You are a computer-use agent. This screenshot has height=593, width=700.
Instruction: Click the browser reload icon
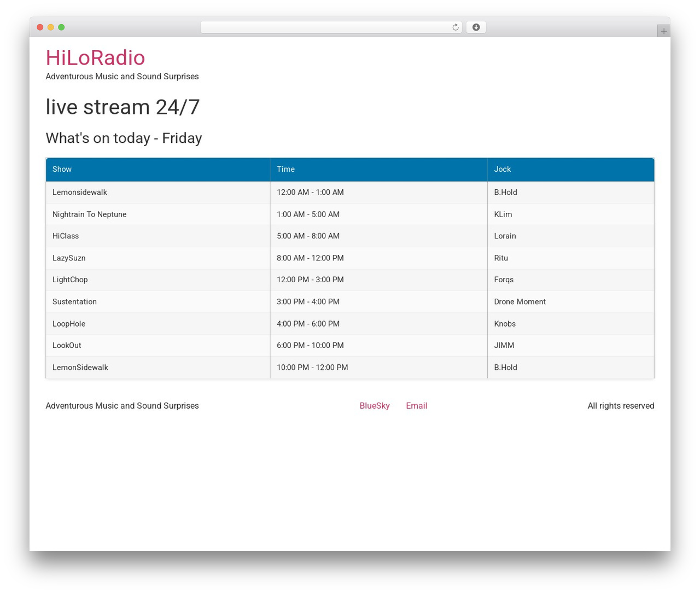(x=455, y=27)
